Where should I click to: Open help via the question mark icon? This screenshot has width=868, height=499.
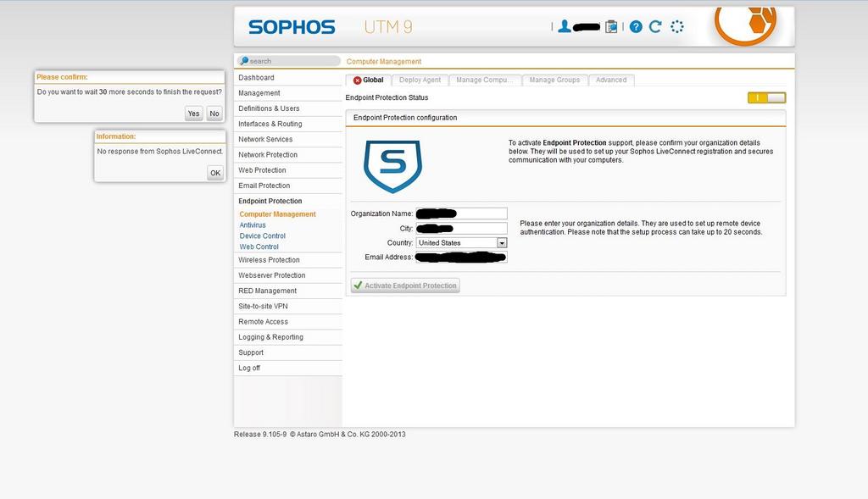click(636, 26)
